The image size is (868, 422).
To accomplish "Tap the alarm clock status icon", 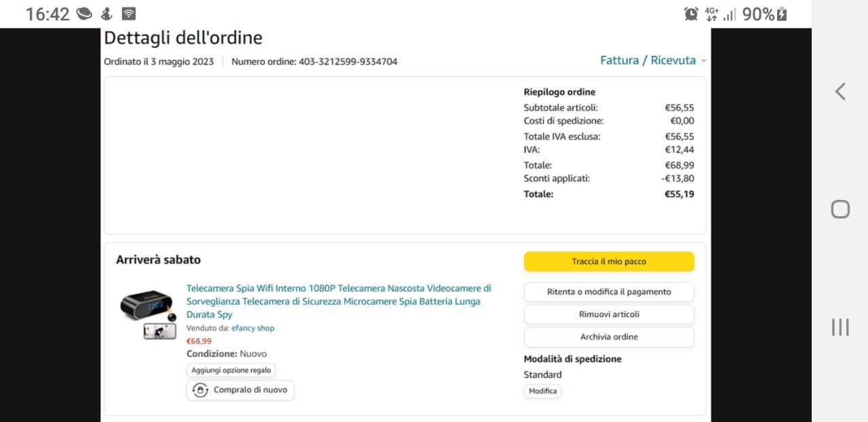I will 691,14.
